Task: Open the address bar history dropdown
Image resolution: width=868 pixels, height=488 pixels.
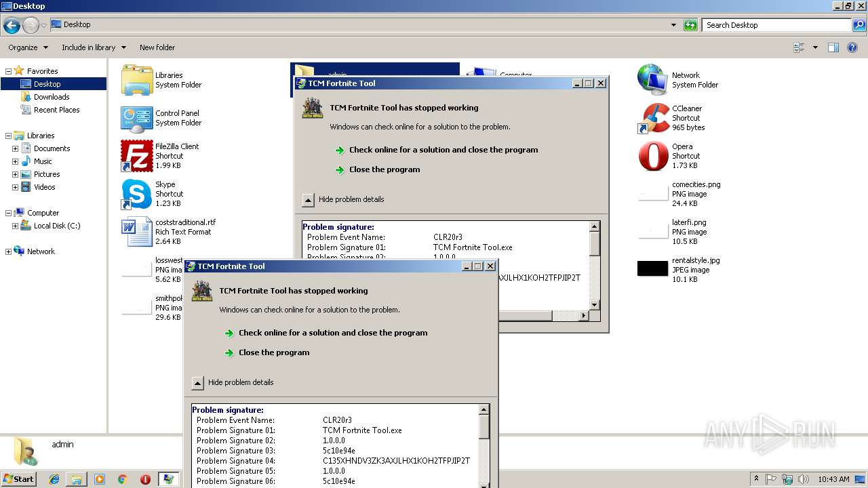Action: coord(673,25)
